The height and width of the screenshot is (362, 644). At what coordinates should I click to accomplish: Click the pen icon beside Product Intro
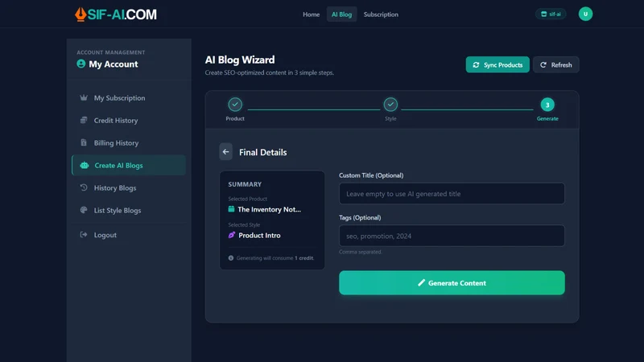232,235
